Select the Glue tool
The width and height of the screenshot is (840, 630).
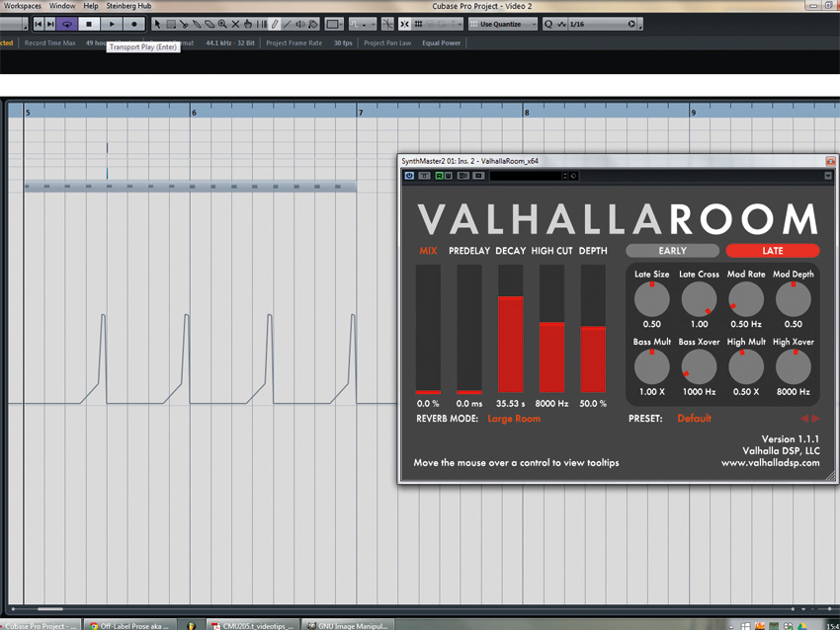pos(197,24)
